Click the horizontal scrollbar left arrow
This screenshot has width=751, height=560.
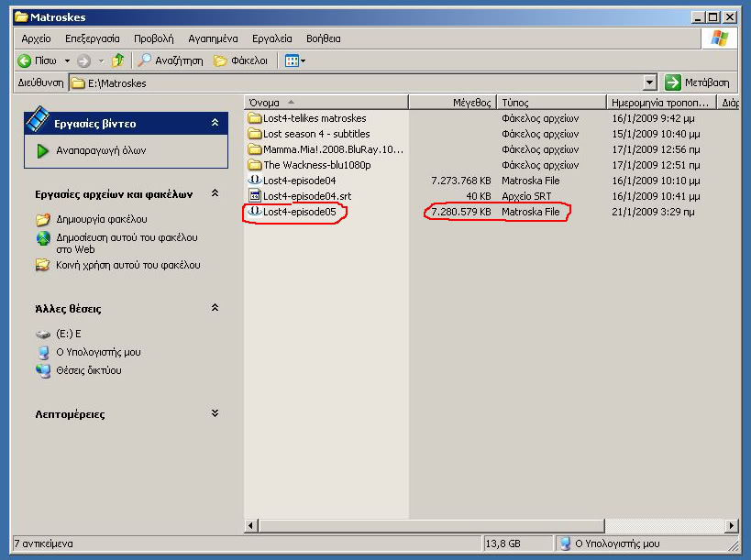pos(250,525)
